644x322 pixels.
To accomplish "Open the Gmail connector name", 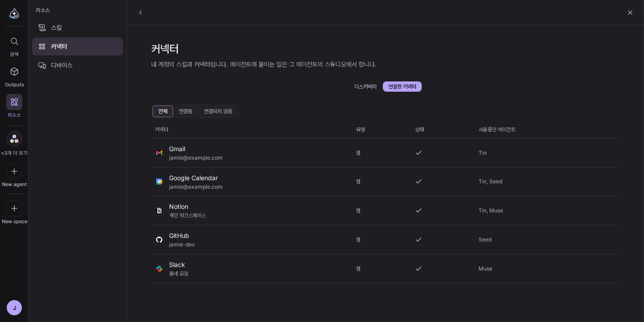I will (x=177, y=149).
